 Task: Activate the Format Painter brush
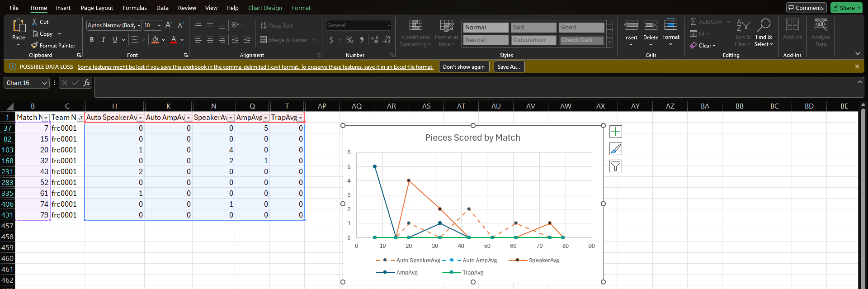pos(34,45)
